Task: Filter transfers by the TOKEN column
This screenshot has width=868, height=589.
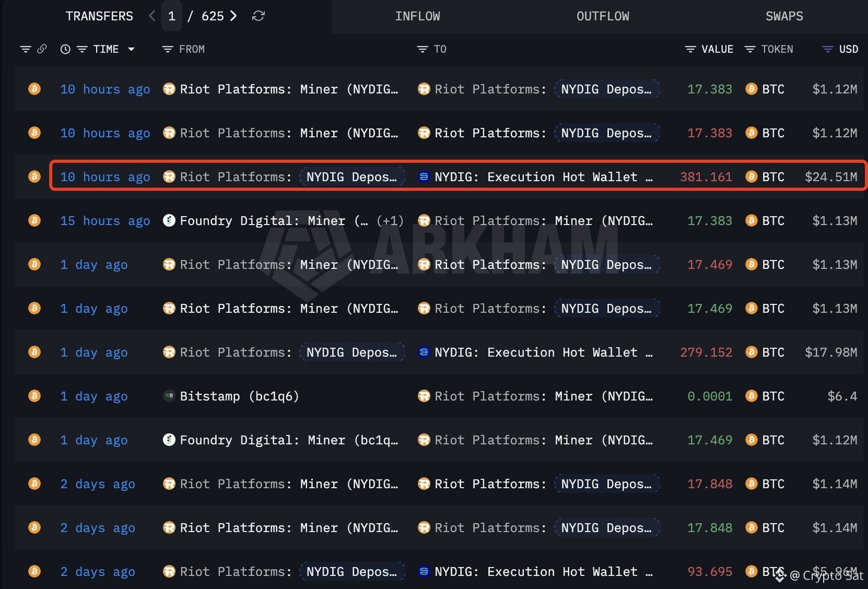Action: (750, 49)
